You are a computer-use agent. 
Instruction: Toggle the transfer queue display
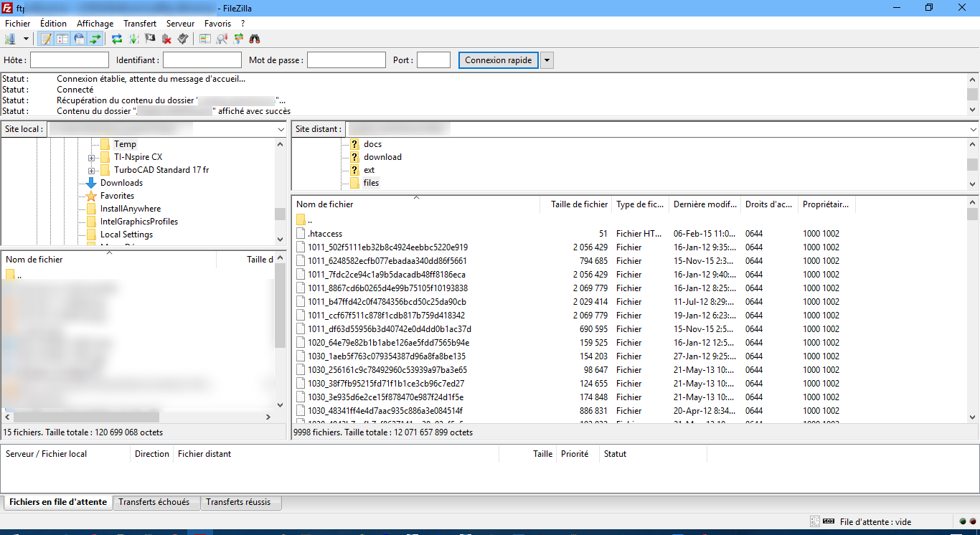[x=95, y=39]
